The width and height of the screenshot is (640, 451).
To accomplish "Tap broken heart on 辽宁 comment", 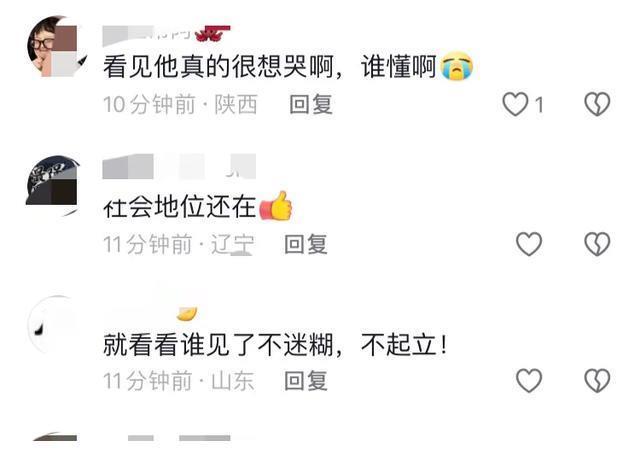I will (597, 244).
